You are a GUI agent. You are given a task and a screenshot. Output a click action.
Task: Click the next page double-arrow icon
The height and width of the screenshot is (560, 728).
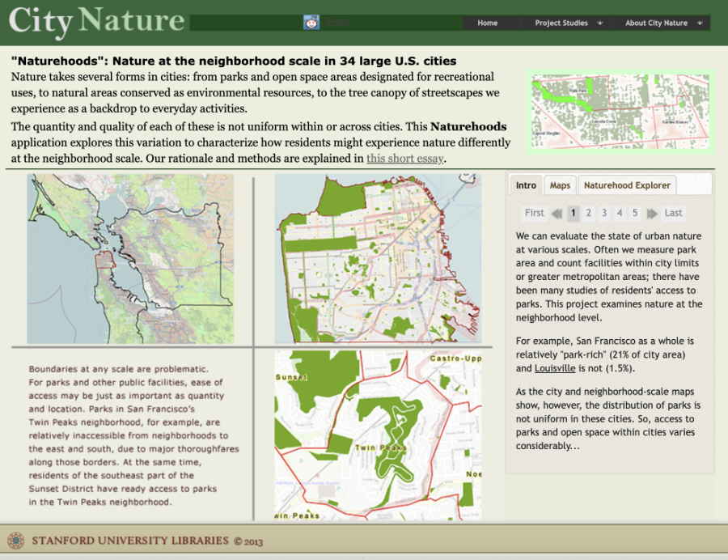pos(650,214)
